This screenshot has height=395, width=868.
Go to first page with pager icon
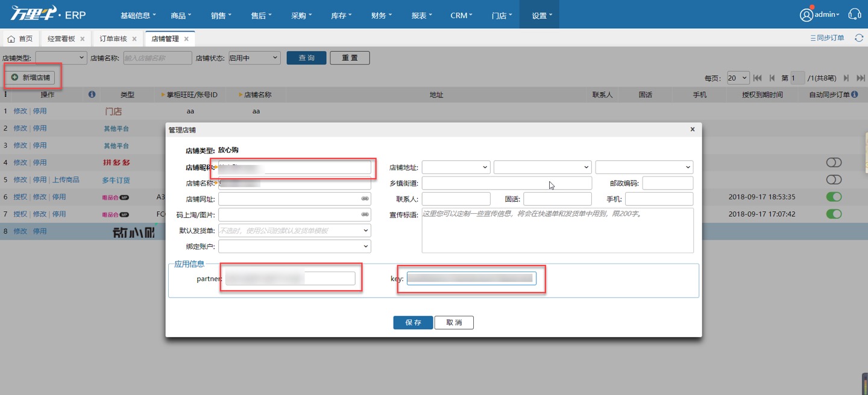pyautogui.click(x=758, y=78)
